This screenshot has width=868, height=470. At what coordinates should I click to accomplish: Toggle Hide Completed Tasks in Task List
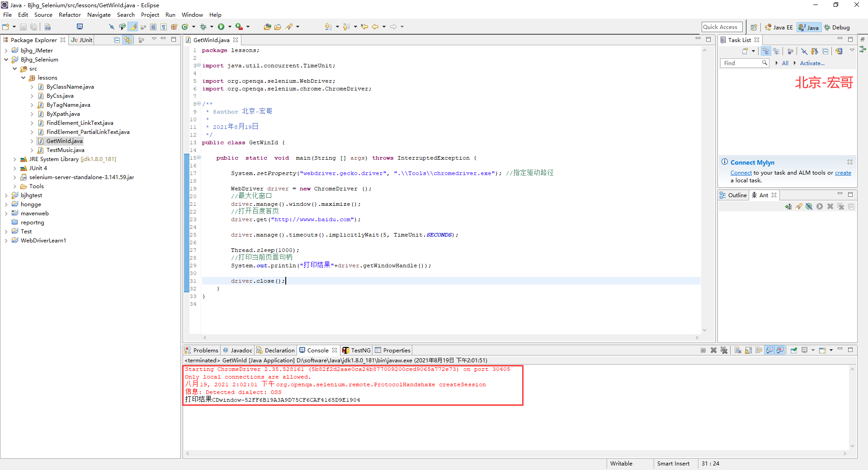[x=804, y=51]
